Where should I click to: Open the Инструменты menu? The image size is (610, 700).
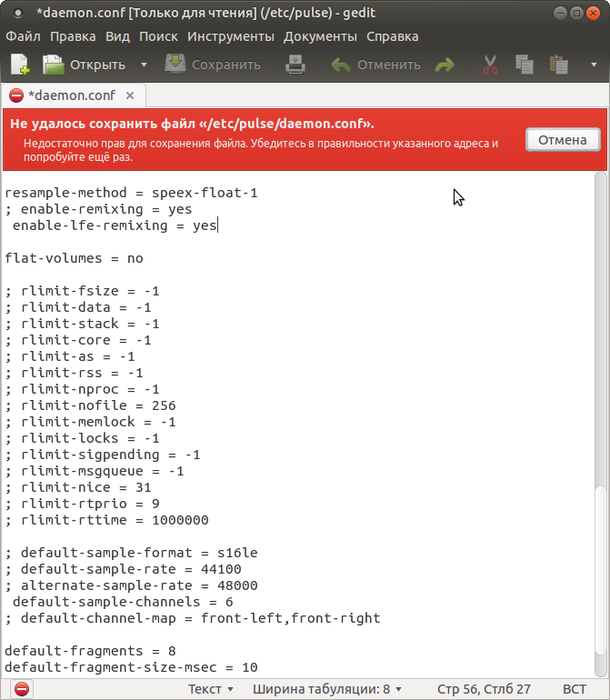pos(231,36)
